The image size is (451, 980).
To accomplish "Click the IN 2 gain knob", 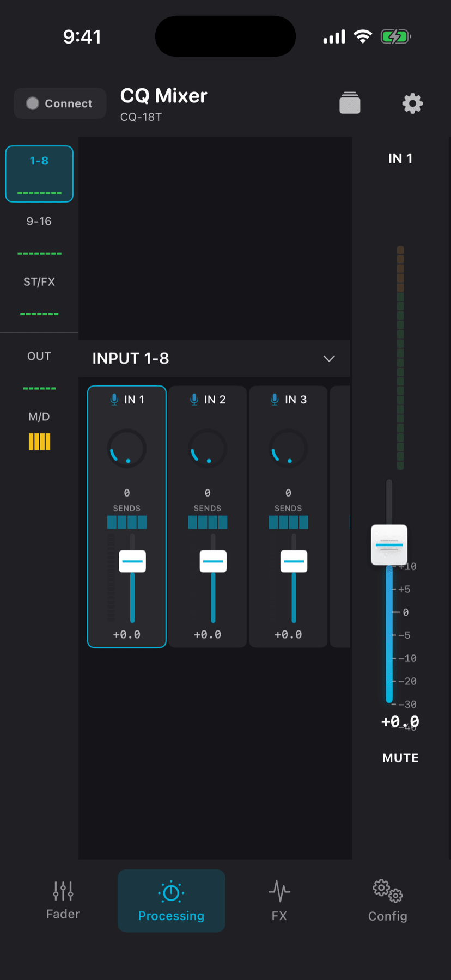I will 208,449.
